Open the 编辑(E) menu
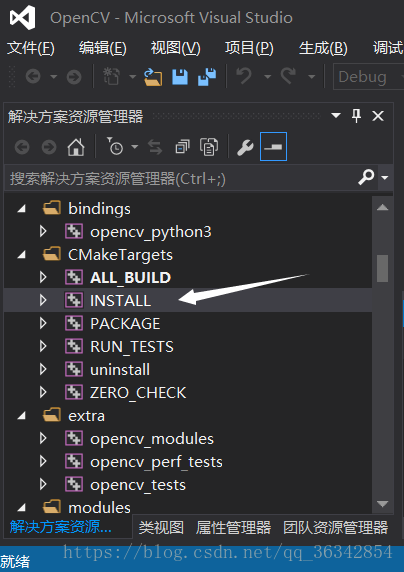404x572 pixels. (x=103, y=48)
